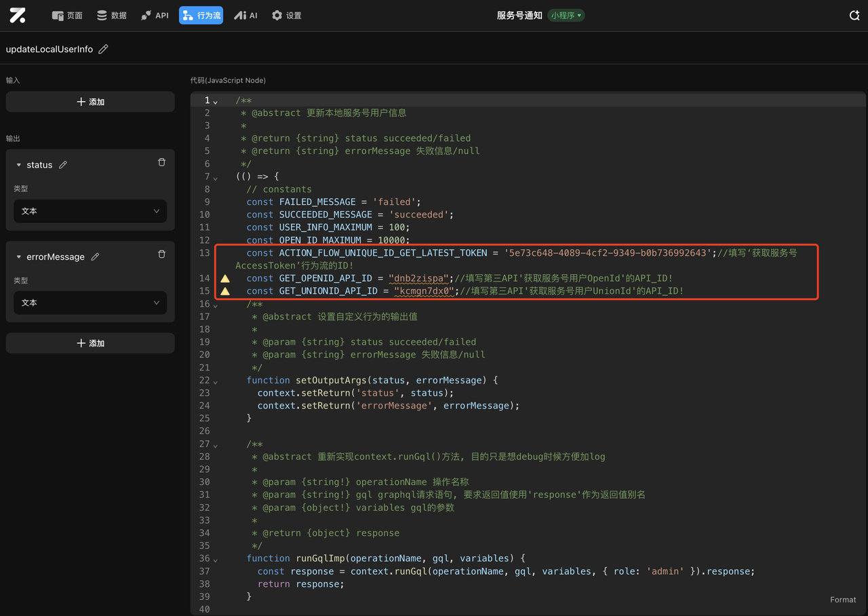Viewport: 868px width, 616px height.
Task: Open the status 类型 dropdown
Action: [x=90, y=211]
